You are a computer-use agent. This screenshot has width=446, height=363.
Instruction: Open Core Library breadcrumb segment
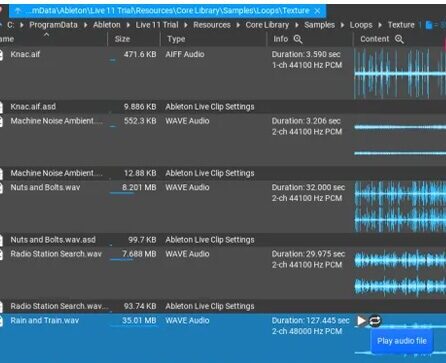(267, 25)
